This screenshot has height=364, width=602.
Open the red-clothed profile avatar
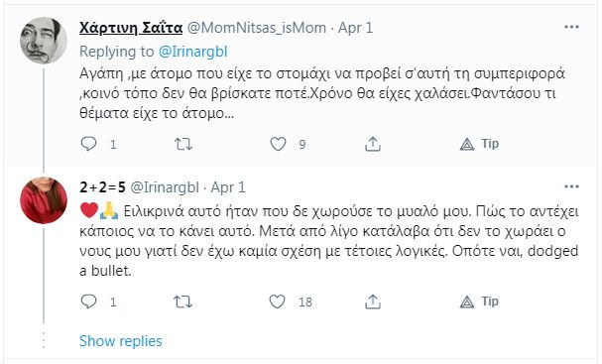[44, 200]
